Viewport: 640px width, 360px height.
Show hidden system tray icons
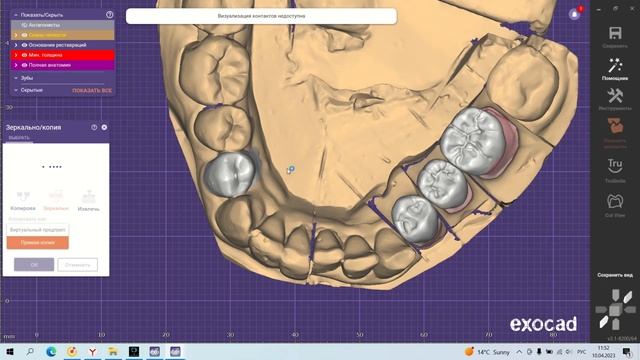click(519, 351)
